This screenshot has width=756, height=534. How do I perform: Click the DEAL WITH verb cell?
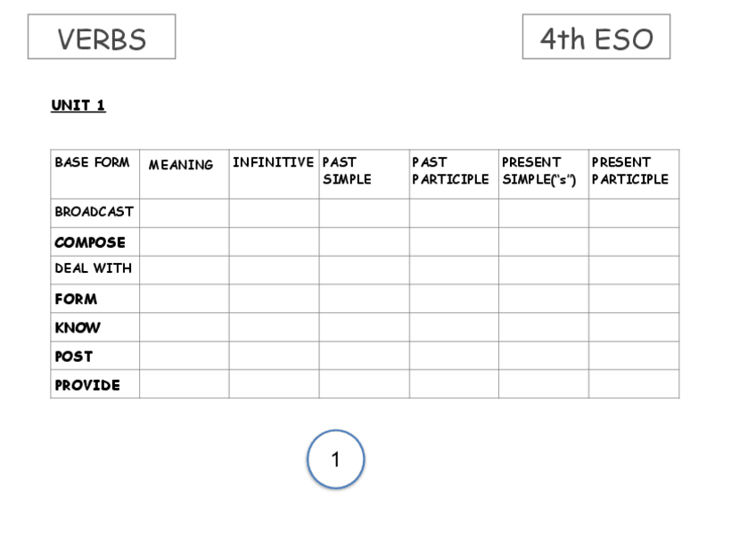[x=93, y=268]
